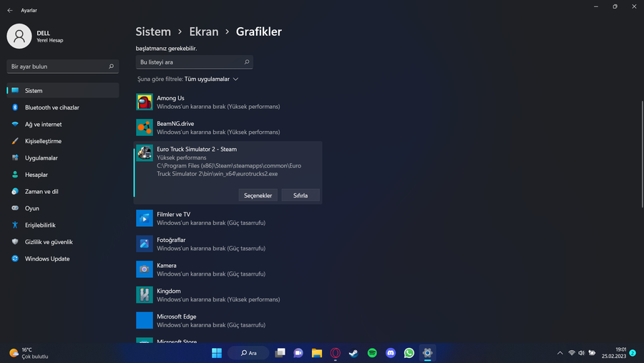644x363 pixels.
Task: Open Oyun settings section
Action: click(x=63, y=208)
